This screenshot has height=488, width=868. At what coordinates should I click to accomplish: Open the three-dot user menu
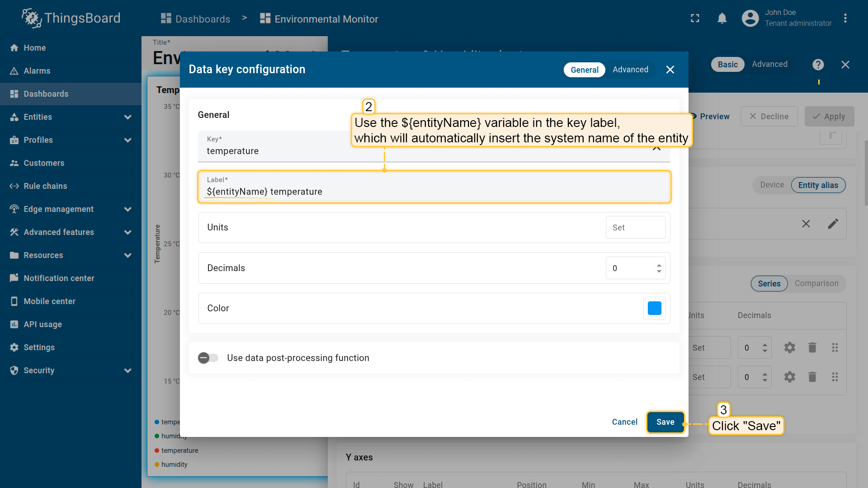tap(845, 19)
